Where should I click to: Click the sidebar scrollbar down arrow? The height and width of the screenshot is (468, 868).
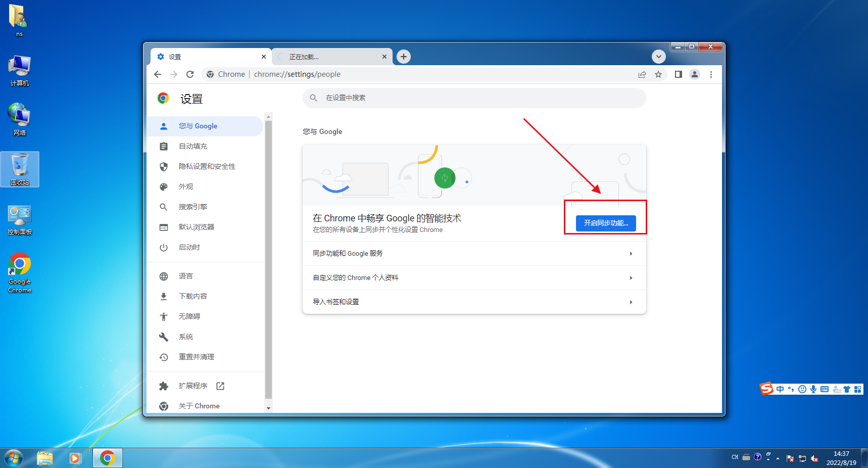(268, 408)
